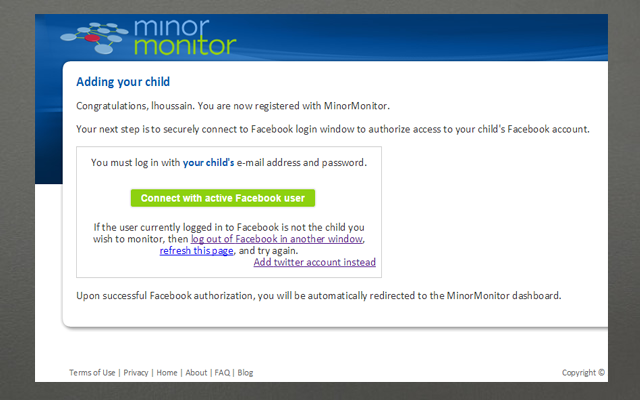Viewport: 640px width, 400px height.
Task: Click the 'Adding your child' heading
Action: (123, 82)
